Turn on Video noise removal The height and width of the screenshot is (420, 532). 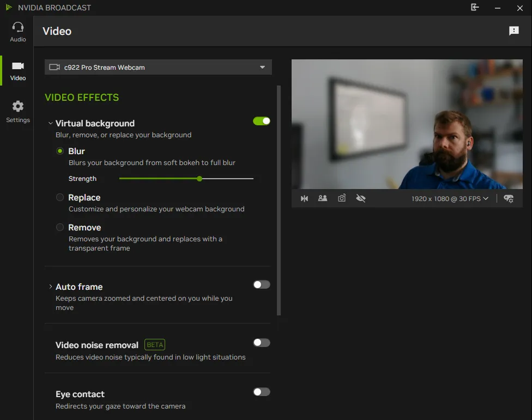(262, 343)
